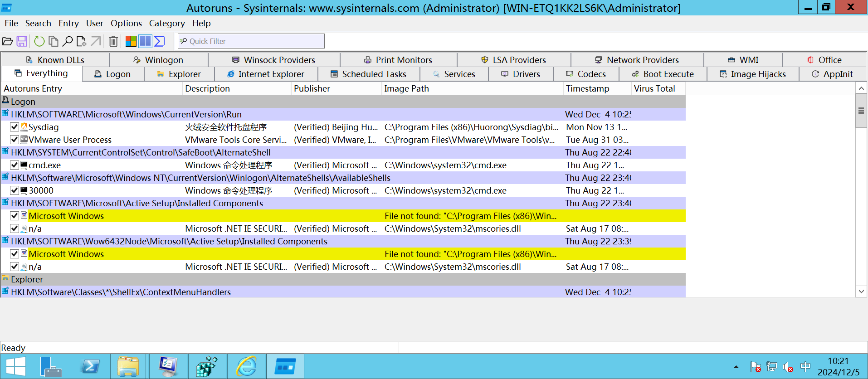Open the taskbar clock showing 10:21
The width and height of the screenshot is (868, 379).
coord(838,366)
